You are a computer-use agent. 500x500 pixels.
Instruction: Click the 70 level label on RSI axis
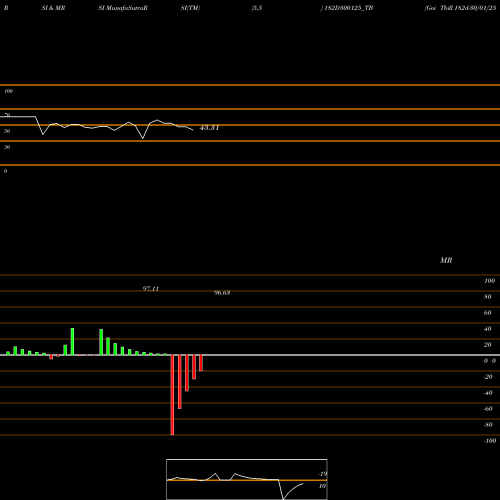(7, 115)
